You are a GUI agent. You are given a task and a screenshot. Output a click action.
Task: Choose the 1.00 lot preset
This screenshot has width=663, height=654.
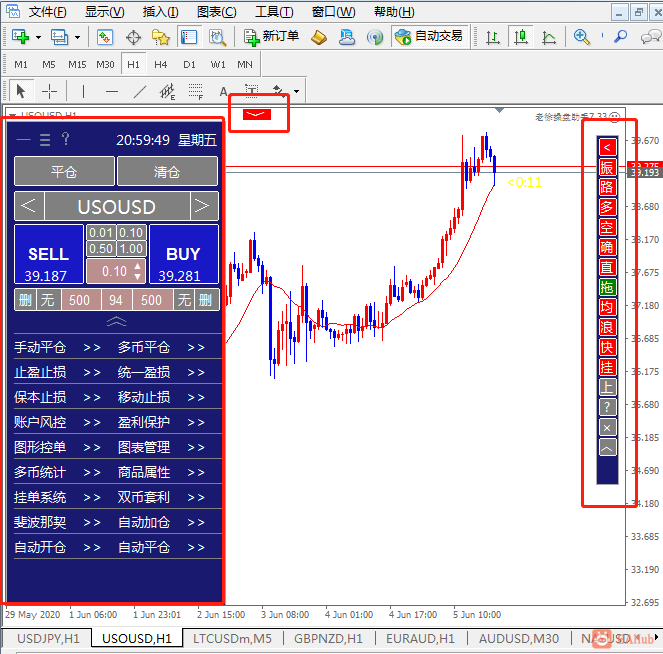[131, 249]
